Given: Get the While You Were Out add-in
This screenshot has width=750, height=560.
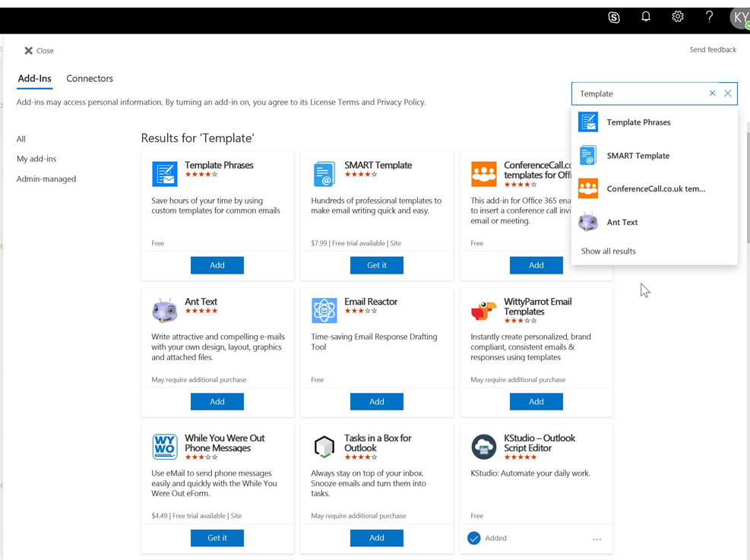Looking at the screenshot, I should pos(217,538).
